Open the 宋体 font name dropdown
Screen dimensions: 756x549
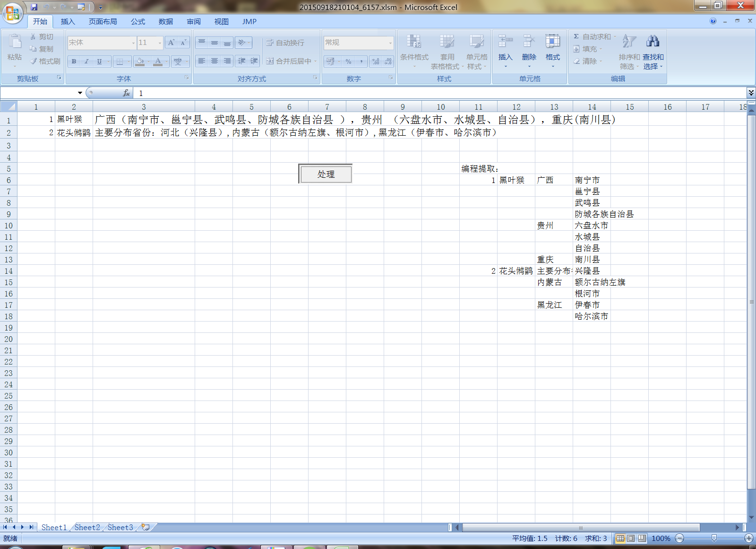coord(133,43)
